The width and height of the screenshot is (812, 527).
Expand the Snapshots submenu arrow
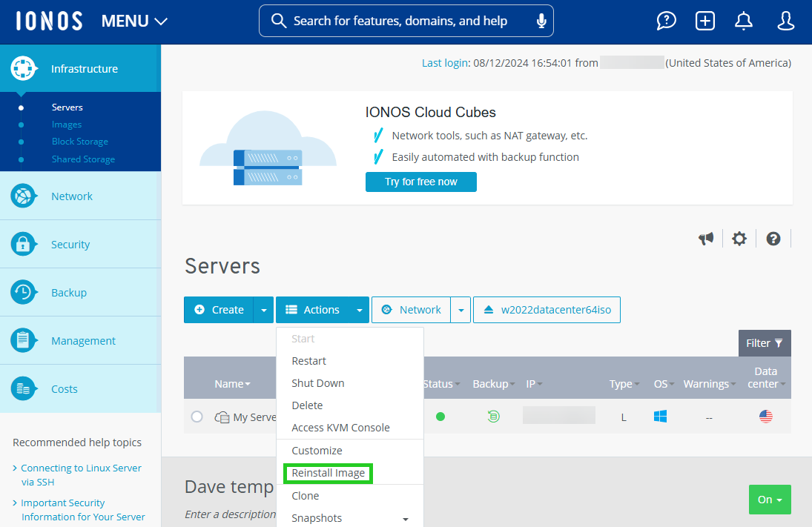click(406, 518)
